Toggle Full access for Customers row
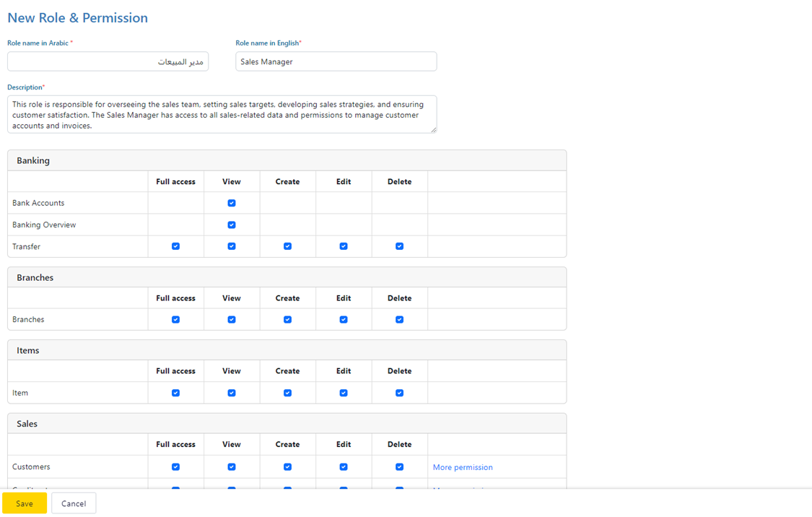The width and height of the screenshot is (812, 517). 175,467
